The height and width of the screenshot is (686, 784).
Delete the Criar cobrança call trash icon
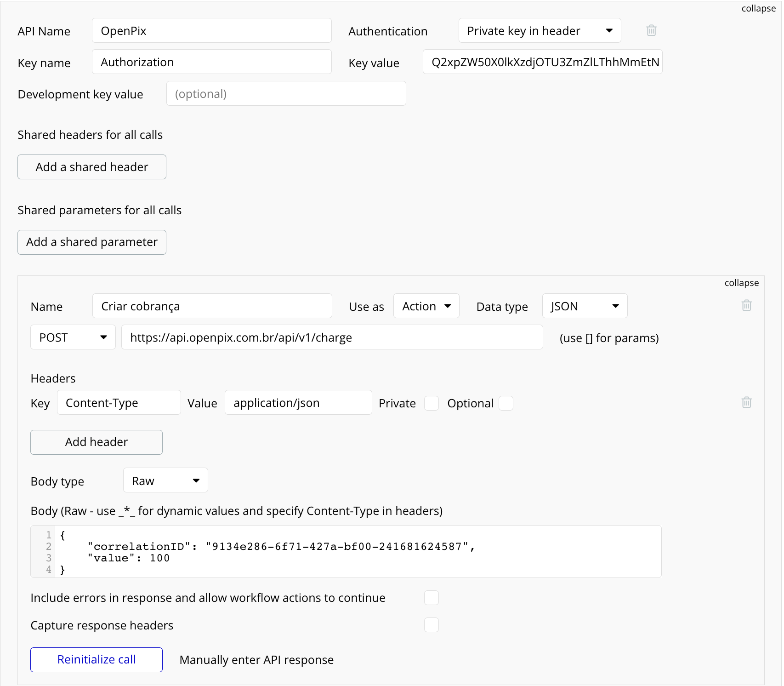(x=746, y=305)
